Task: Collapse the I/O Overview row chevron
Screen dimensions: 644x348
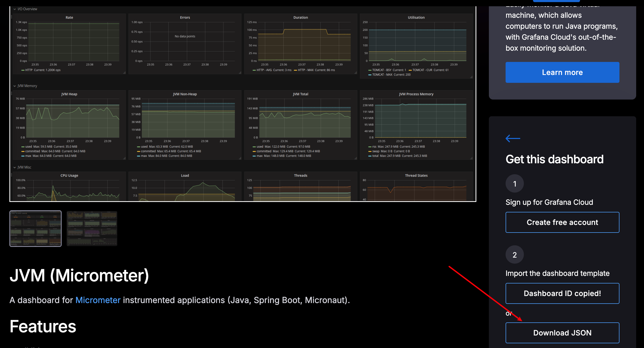Action: coord(15,9)
